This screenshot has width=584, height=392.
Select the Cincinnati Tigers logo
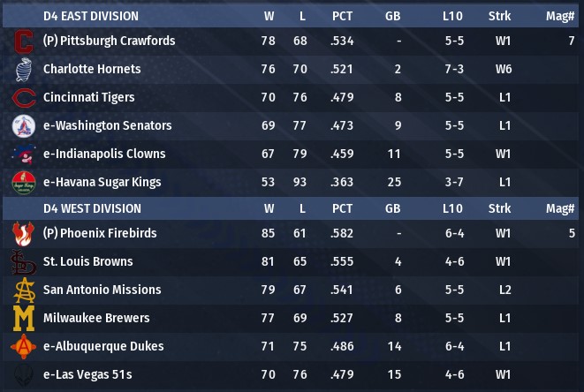point(24,98)
